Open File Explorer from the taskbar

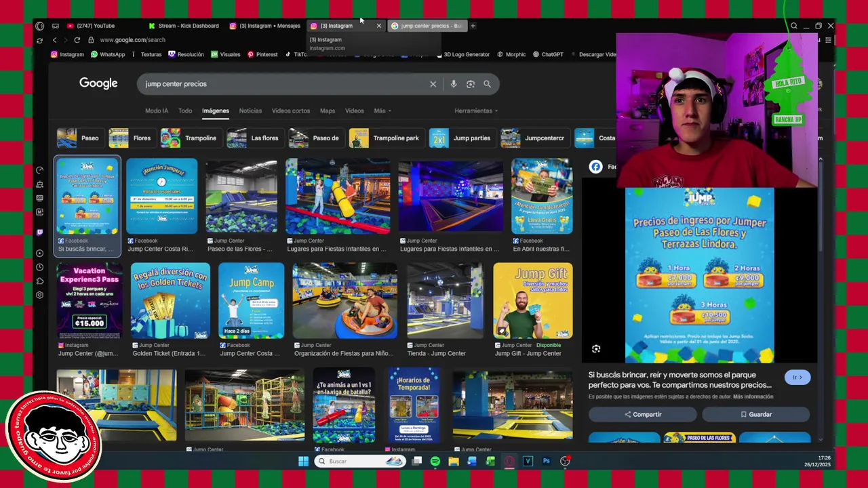click(453, 461)
